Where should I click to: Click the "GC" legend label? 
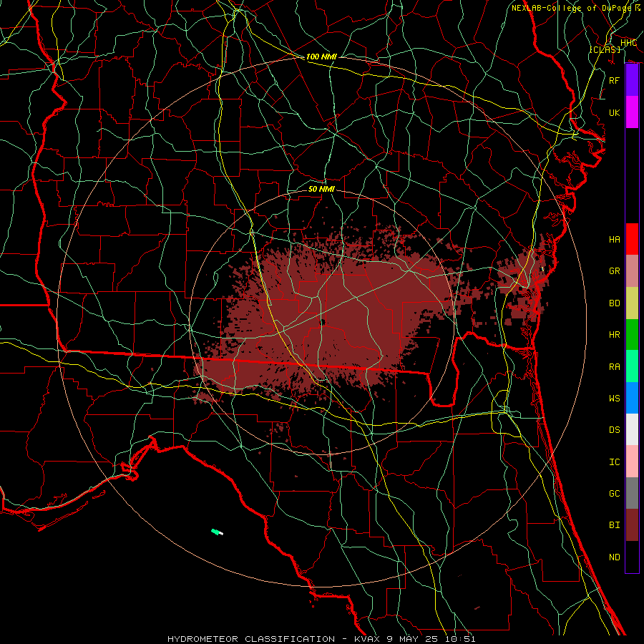[x=615, y=494]
